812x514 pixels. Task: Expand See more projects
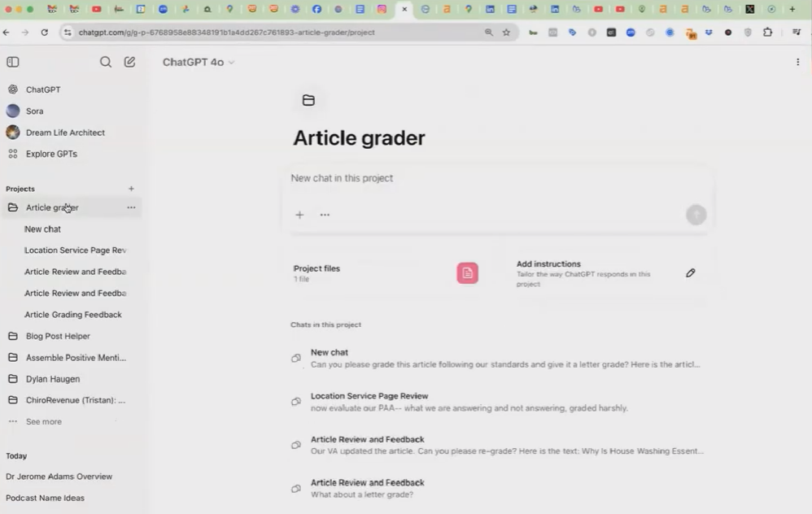click(43, 422)
